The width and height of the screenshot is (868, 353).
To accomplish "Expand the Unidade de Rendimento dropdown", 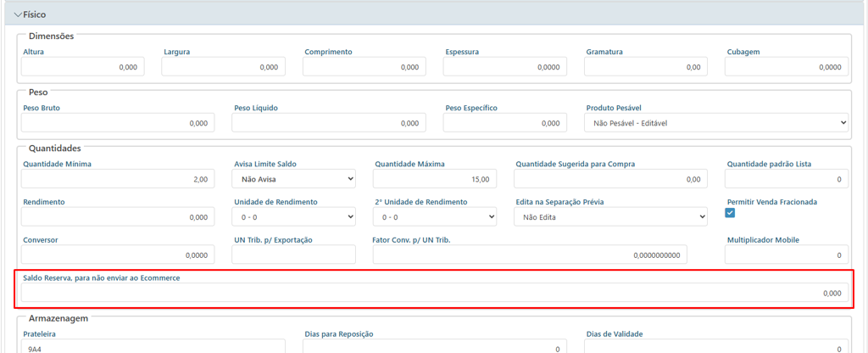I will [x=294, y=217].
